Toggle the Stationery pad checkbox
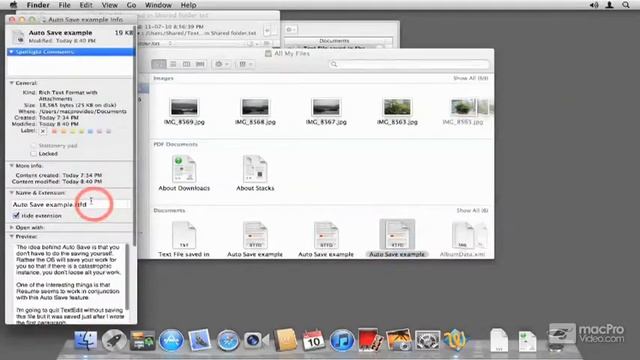 (33, 146)
